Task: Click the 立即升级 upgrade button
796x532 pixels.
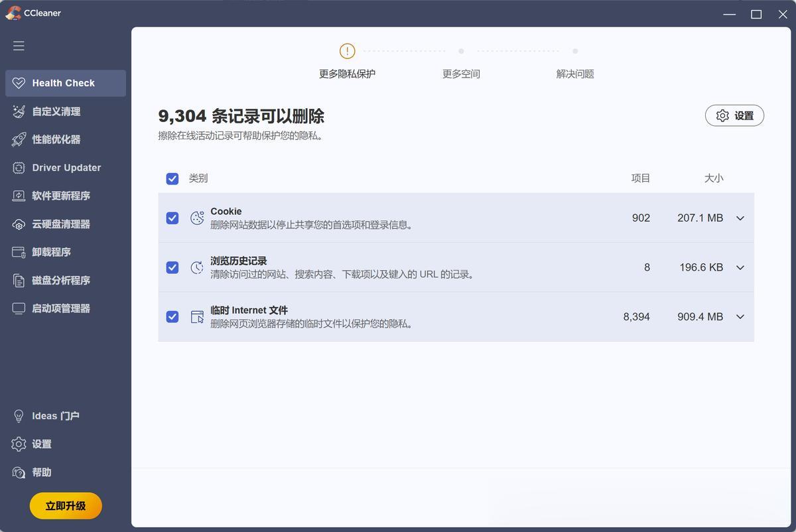Action: click(66, 506)
